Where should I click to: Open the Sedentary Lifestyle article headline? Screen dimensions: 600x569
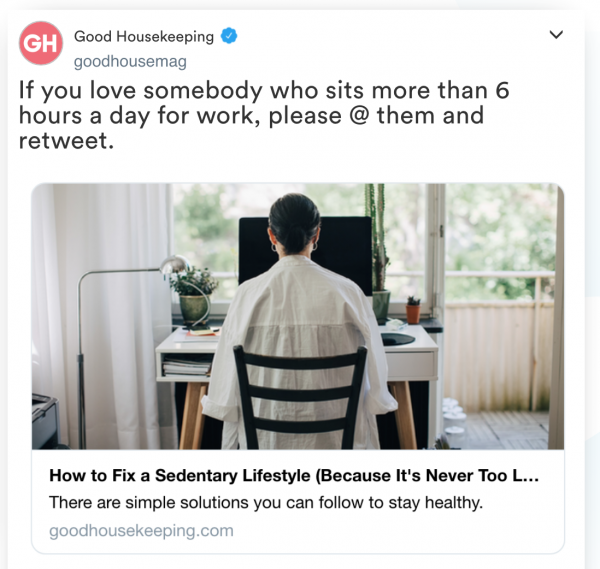[x=294, y=476]
